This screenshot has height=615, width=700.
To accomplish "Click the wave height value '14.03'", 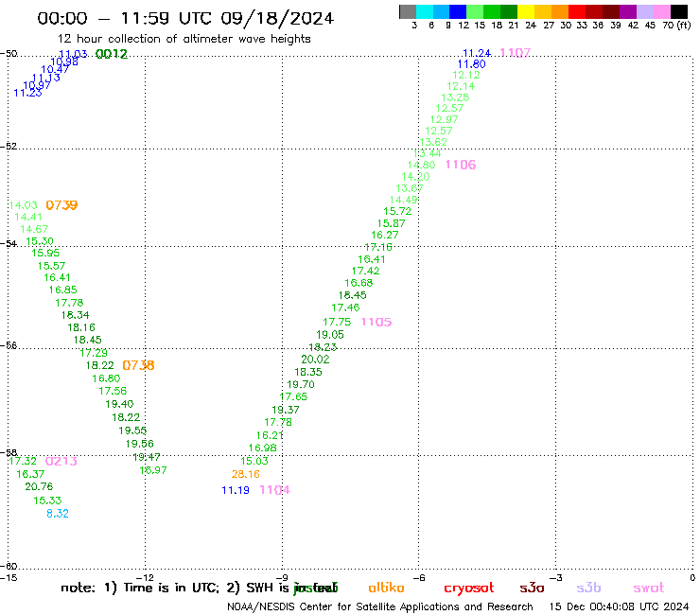I will tap(24, 205).
